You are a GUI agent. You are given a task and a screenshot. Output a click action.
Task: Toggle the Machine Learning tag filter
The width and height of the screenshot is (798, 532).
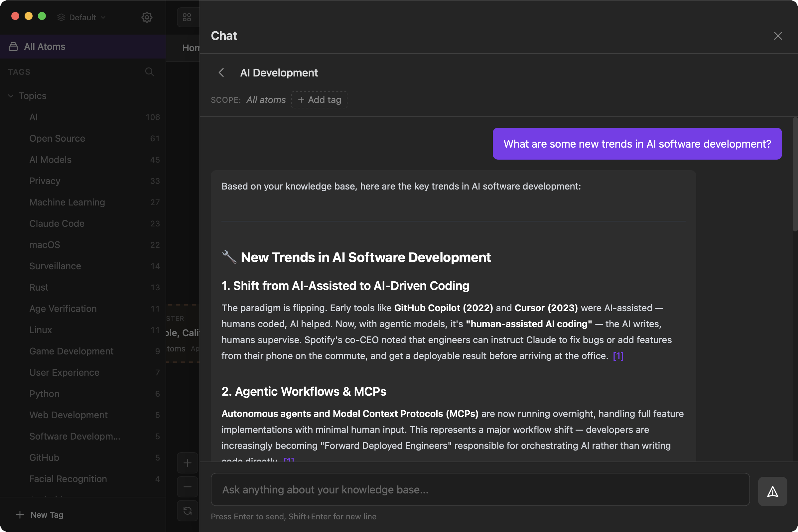click(67, 202)
